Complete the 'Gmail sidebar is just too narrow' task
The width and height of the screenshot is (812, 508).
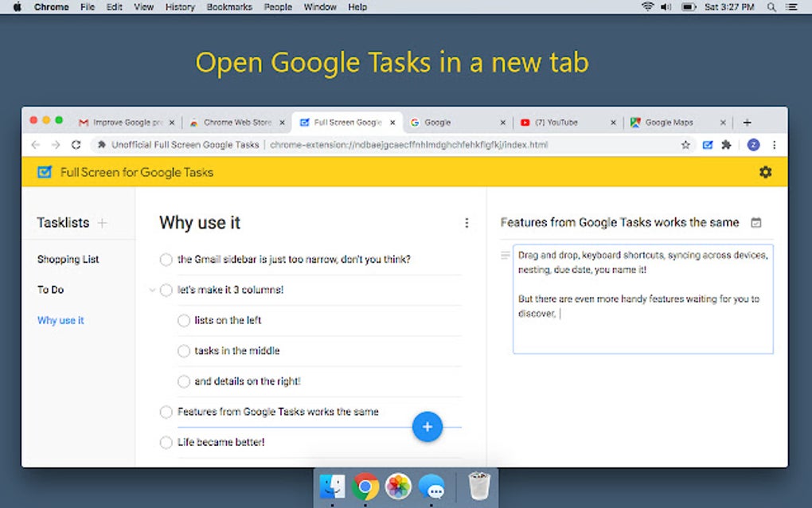166,260
